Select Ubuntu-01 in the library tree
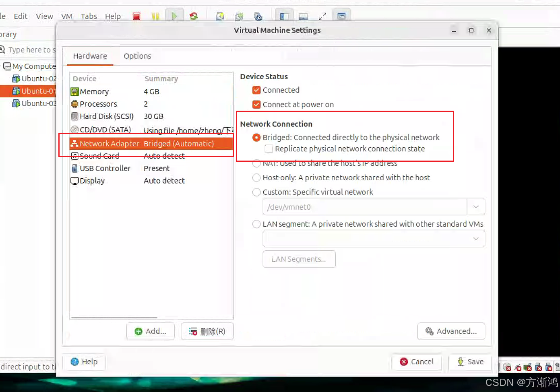The image size is (560, 392). click(28, 91)
